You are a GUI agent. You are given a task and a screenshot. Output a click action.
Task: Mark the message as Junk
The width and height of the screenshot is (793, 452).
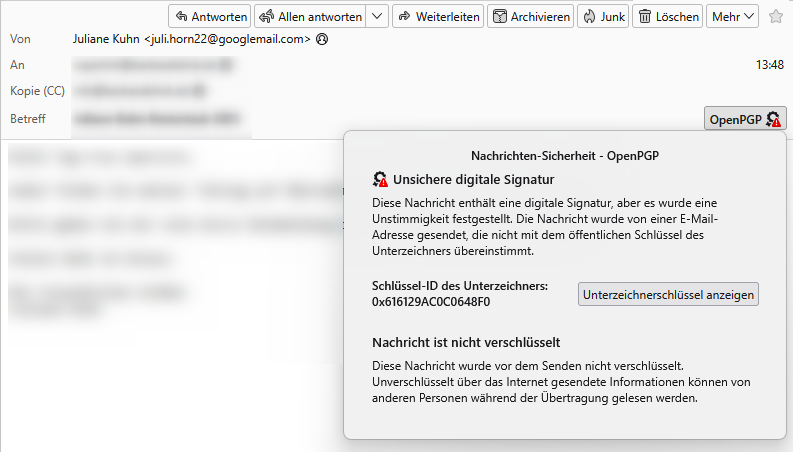602,16
